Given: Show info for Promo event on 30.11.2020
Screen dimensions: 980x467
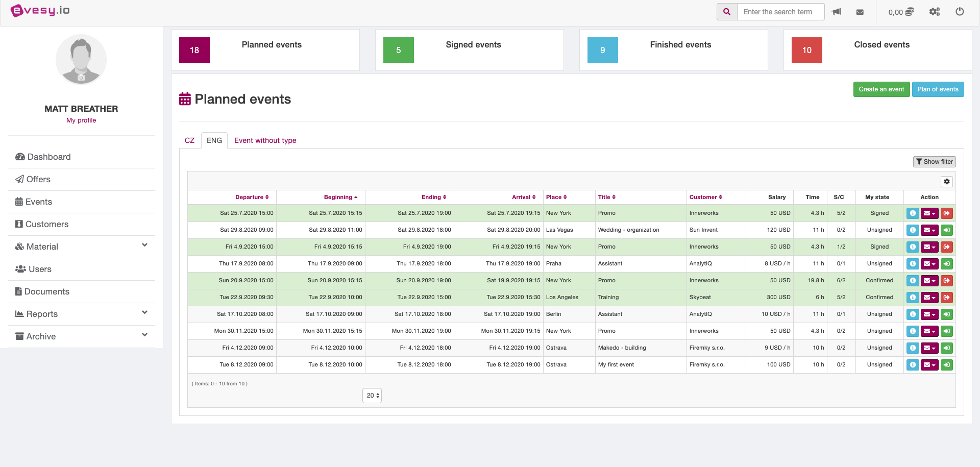Looking at the screenshot, I should coord(913,331).
